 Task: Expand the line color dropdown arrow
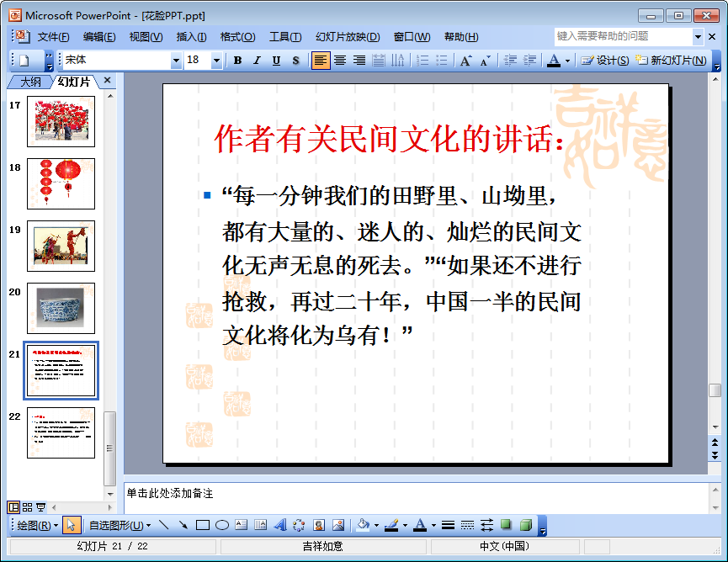coord(405,525)
